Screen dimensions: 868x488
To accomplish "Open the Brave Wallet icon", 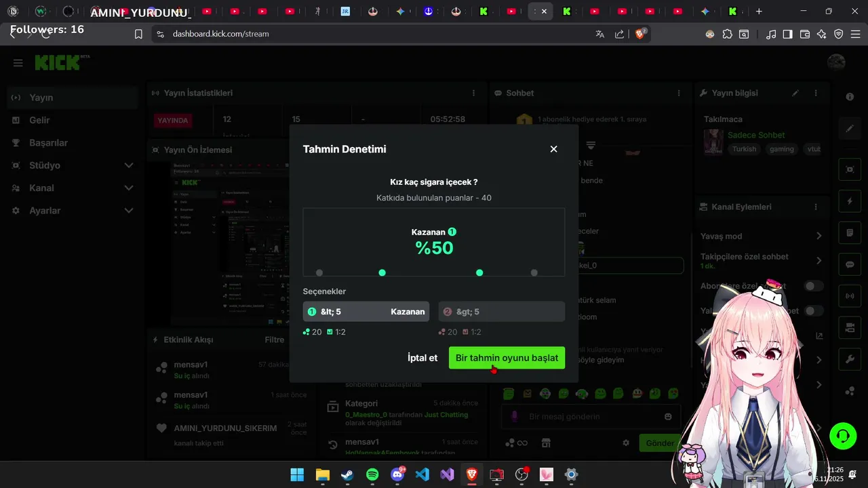I will [x=805, y=34].
